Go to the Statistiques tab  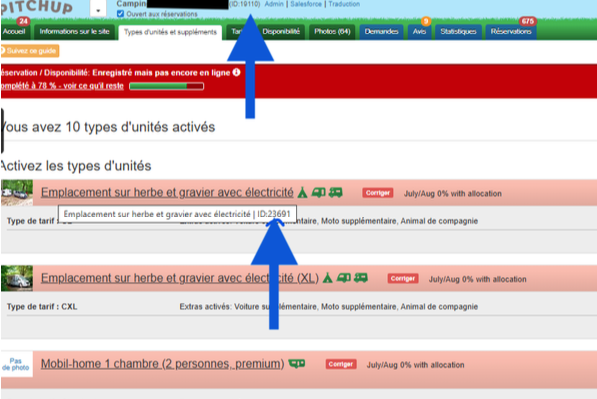458,32
